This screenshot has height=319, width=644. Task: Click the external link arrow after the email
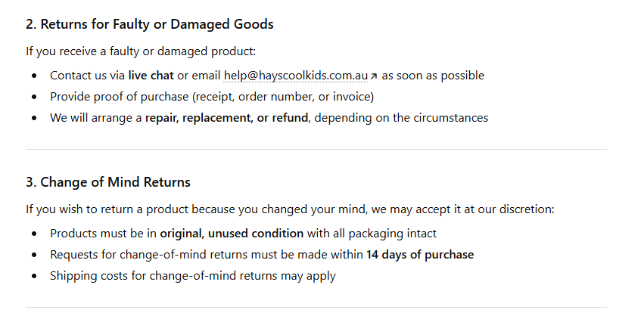[x=374, y=76]
